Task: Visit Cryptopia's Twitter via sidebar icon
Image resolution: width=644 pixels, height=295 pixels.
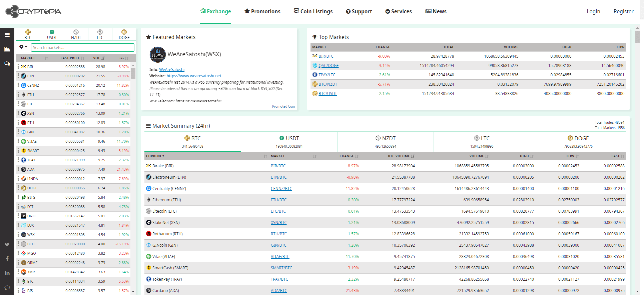Action: point(7,244)
